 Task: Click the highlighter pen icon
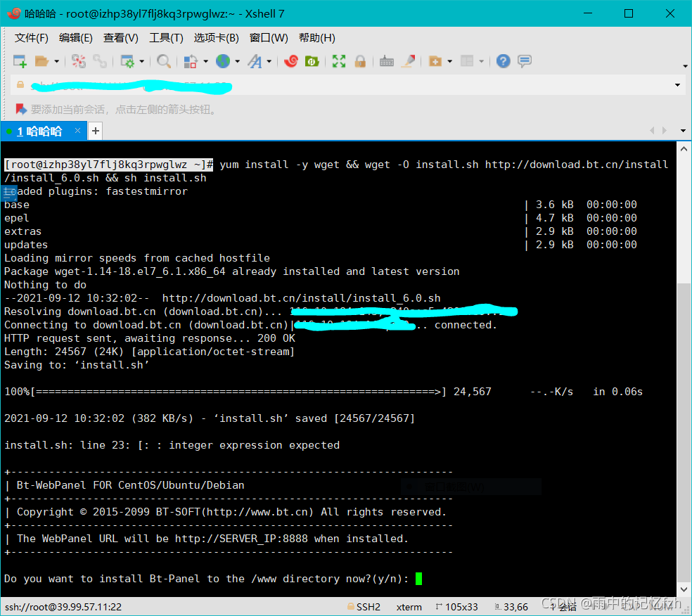(408, 61)
